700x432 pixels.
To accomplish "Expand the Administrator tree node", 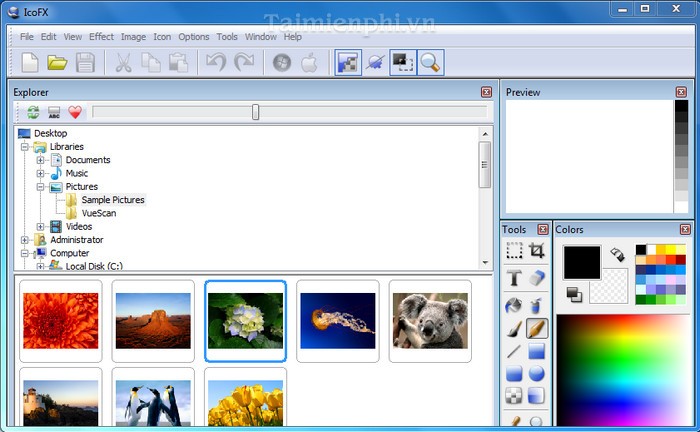I will 25,240.
